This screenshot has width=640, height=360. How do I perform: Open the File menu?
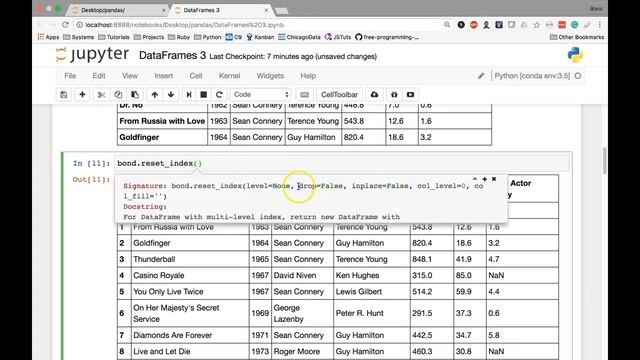click(x=70, y=76)
